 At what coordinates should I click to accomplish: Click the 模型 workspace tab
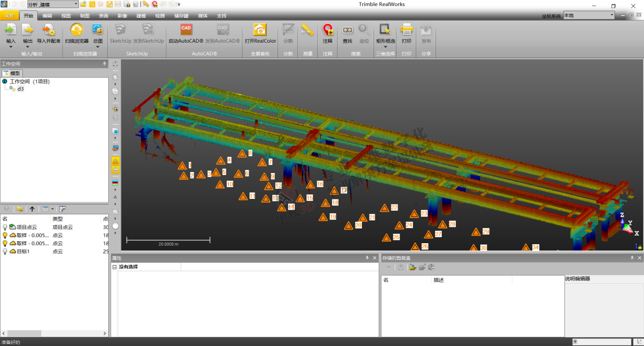(12, 73)
